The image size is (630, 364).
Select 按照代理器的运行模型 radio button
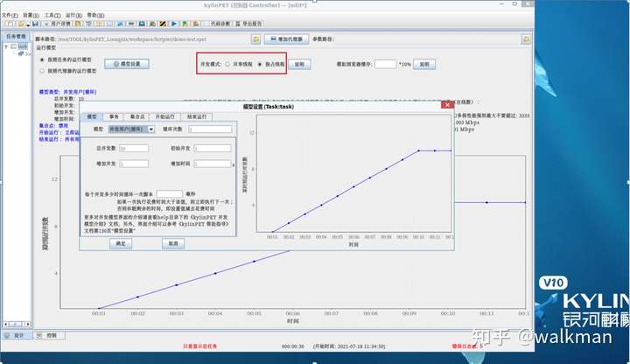click(x=42, y=71)
